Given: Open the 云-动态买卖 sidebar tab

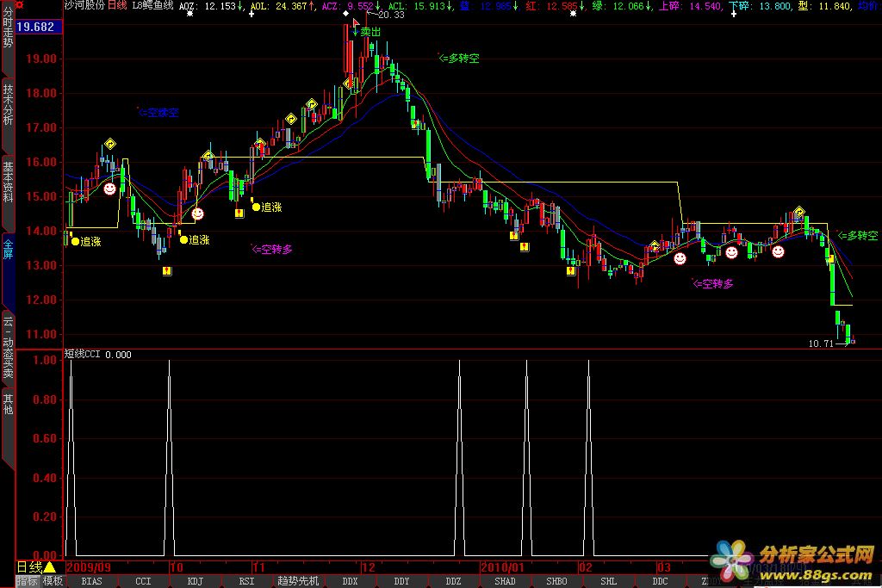Looking at the screenshot, I should pos(8,348).
